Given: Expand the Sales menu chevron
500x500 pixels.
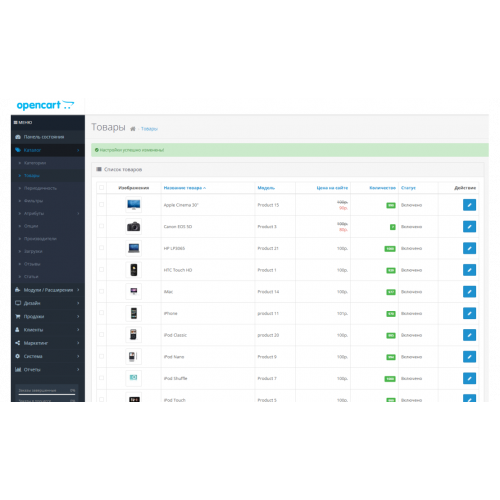Looking at the screenshot, I should [x=78, y=316].
